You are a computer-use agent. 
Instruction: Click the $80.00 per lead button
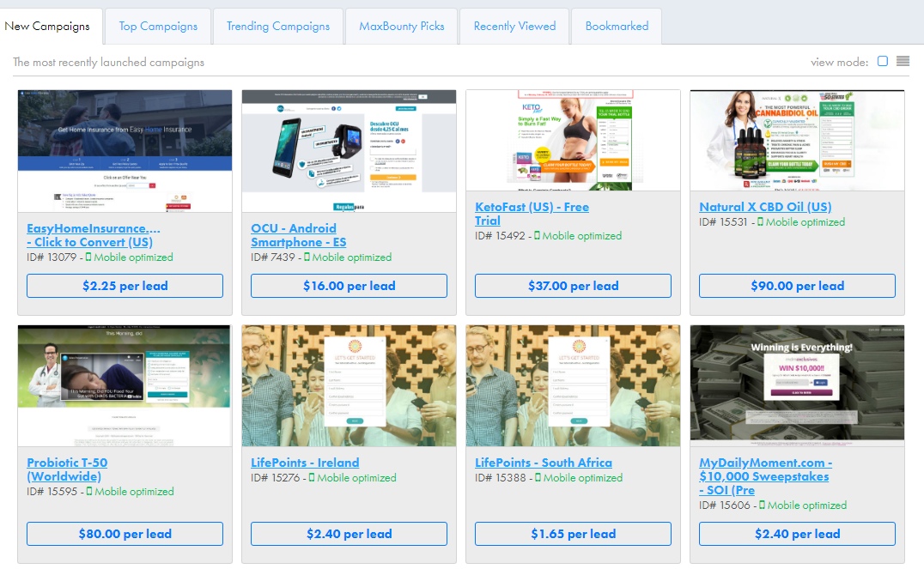click(125, 534)
